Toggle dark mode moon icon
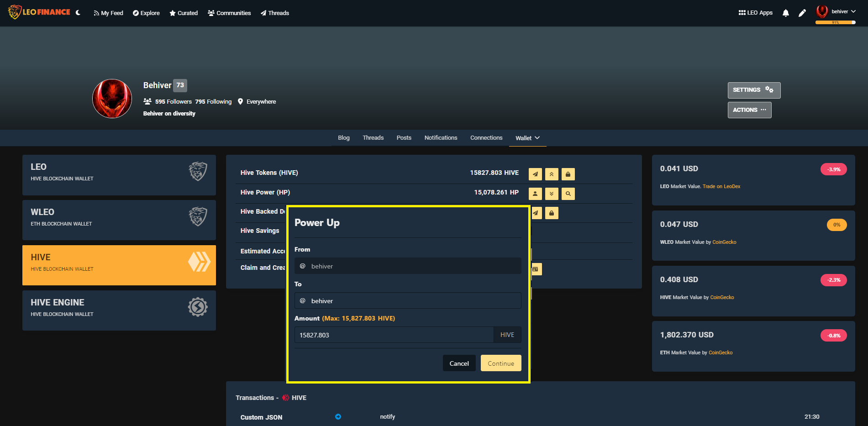This screenshot has height=426, width=868. [x=78, y=13]
